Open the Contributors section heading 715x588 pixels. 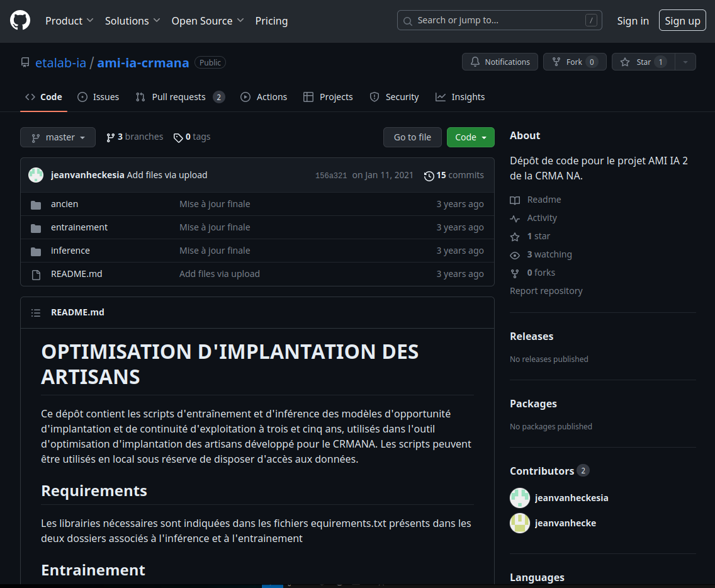(542, 472)
